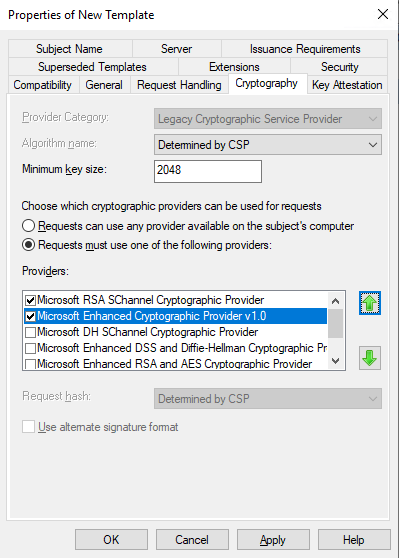Click the Minimum key size field
Image resolution: width=399 pixels, height=558 pixels.
208,171
